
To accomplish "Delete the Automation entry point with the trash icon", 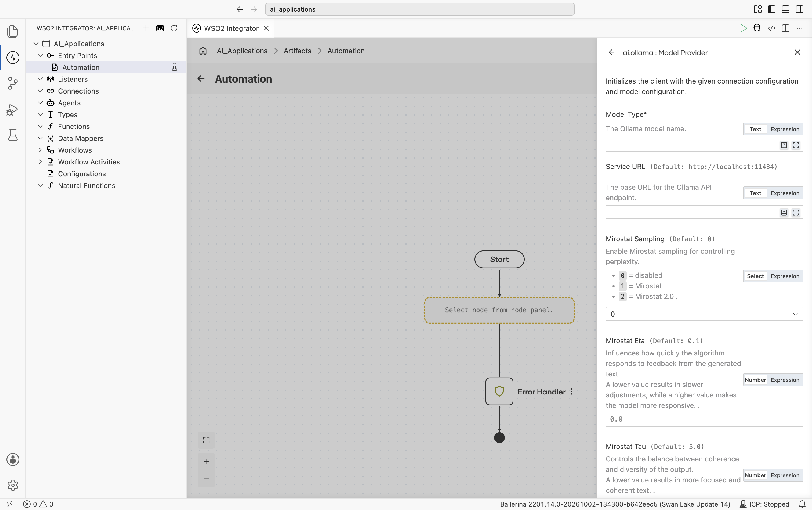I will click(174, 67).
